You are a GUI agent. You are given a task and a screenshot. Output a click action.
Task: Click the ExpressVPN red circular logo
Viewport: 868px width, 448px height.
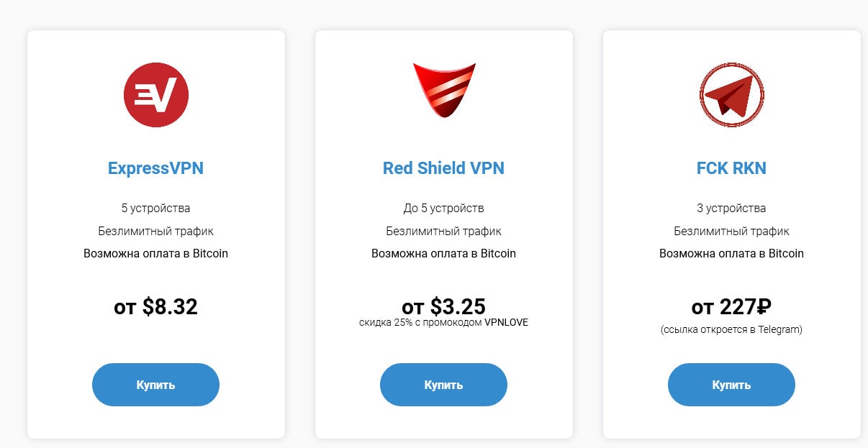coord(155,95)
